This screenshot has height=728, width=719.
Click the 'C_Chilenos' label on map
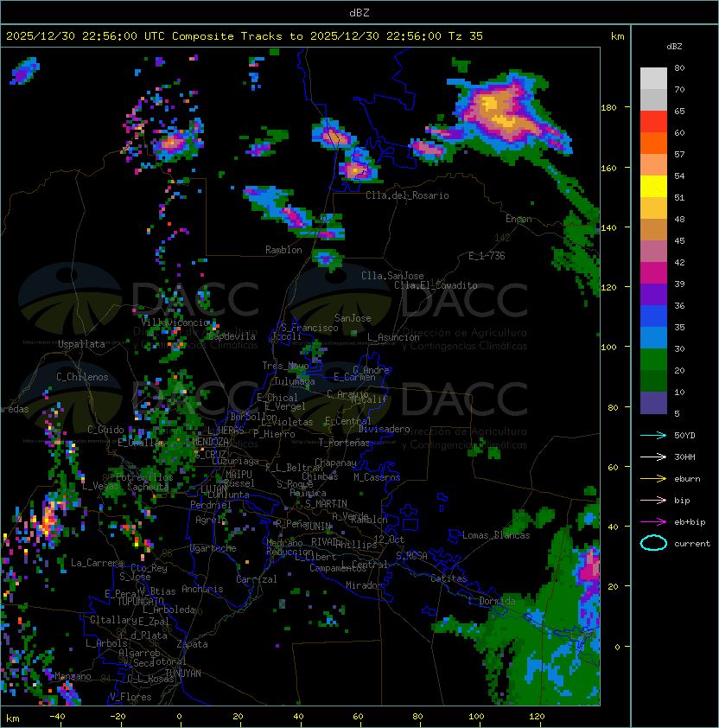tap(82, 377)
